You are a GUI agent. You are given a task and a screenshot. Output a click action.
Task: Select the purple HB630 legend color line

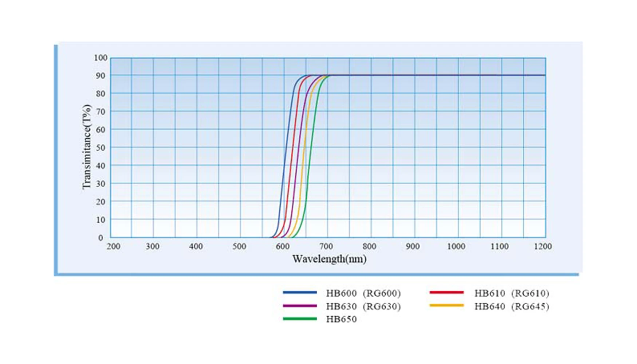(x=300, y=306)
